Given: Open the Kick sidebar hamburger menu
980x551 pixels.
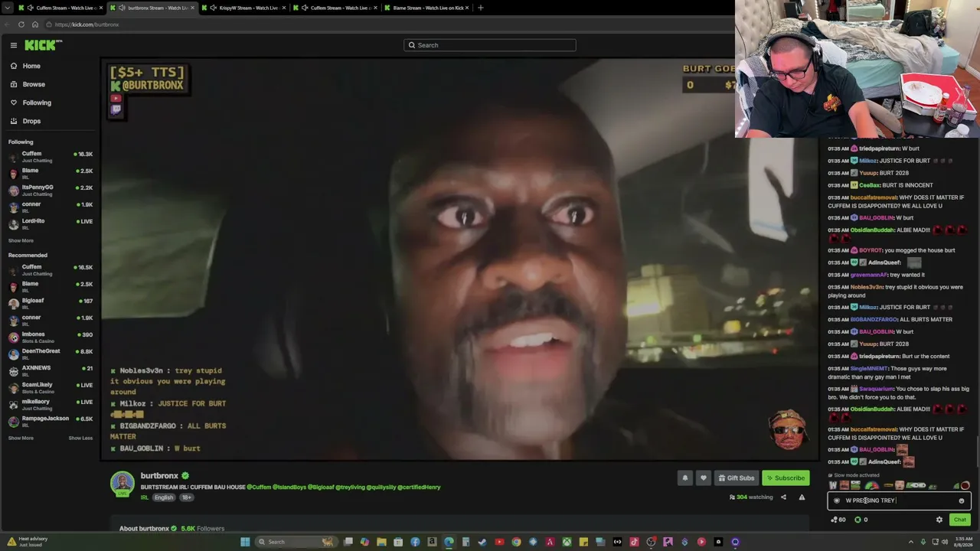Looking at the screenshot, I should pos(14,45).
